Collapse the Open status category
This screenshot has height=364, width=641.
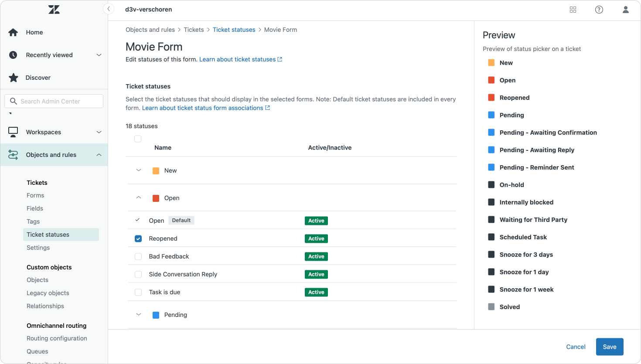(139, 198)
